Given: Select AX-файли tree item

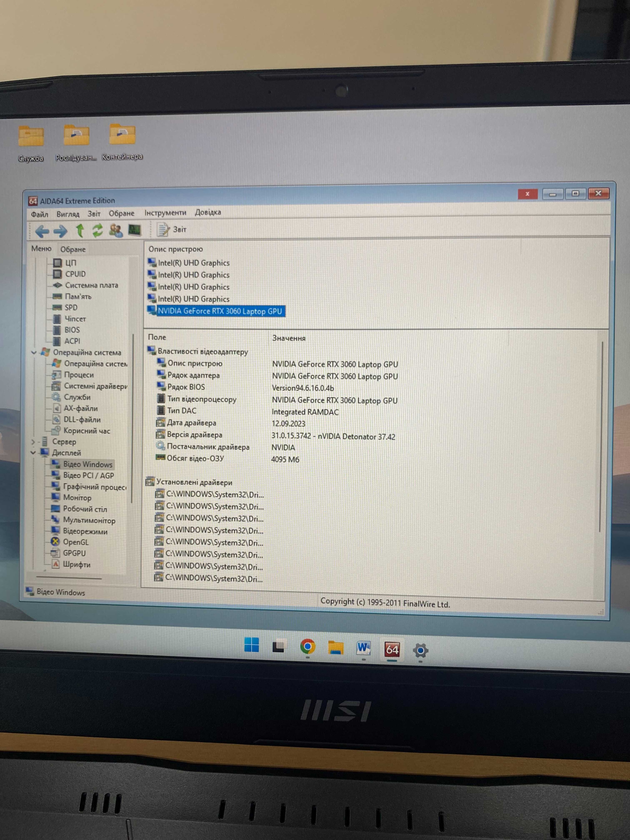Looking at the screenshot, I should tap(75, 409).
